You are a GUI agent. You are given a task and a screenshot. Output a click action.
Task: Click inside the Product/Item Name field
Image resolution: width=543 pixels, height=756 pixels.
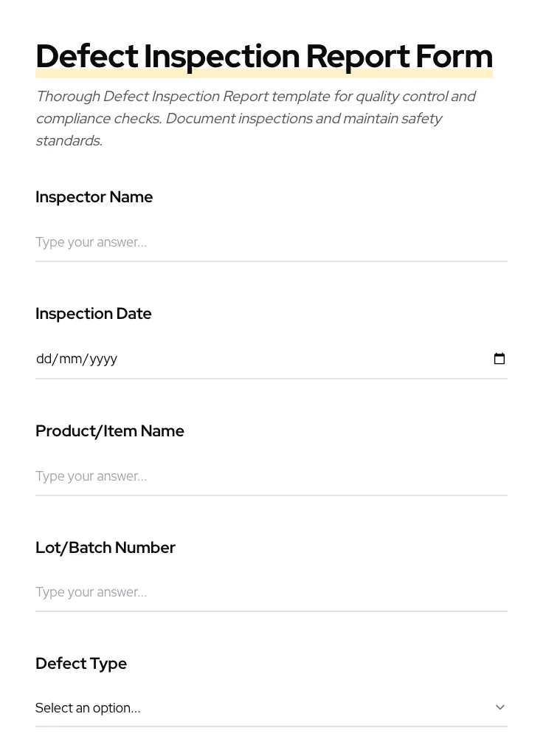pyautogui.click(x=271, y=476)
